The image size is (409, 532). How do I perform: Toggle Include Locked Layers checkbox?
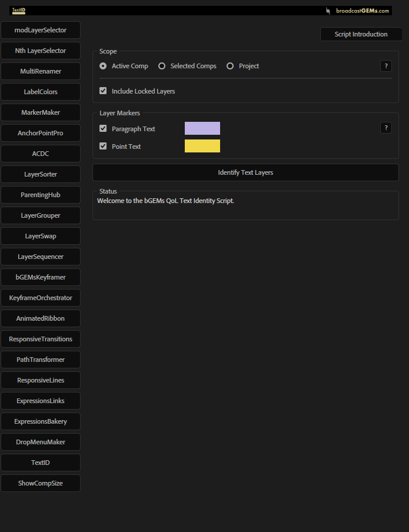click(104, 91)
